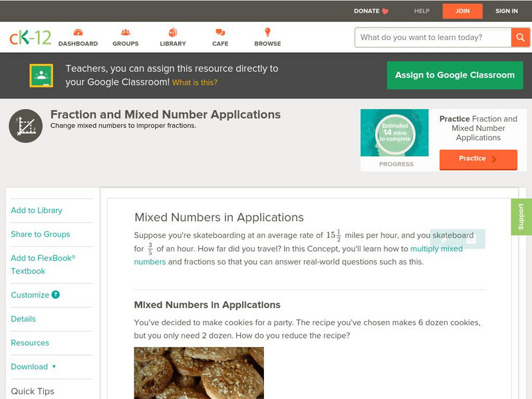Screen dimensions: 532x399
Task: Follow the 'multiply mixed numbers' link
Action: click(x=436, y=249)
